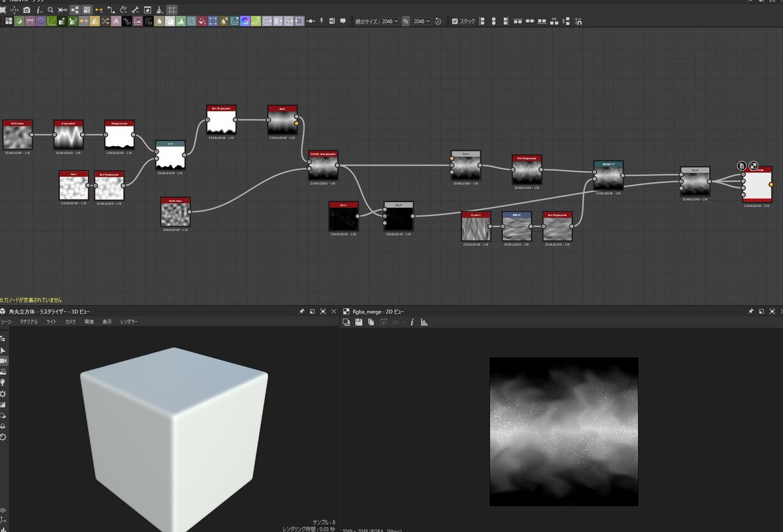Add a Levels node (histogram icon)
Image resolution: width=783 pixels, height=532 pixels.
[179, 22]
